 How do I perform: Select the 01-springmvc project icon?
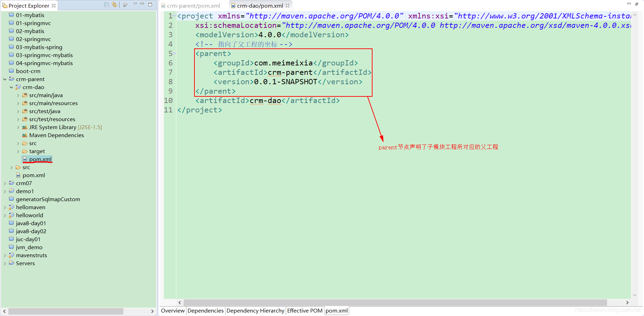11,23
